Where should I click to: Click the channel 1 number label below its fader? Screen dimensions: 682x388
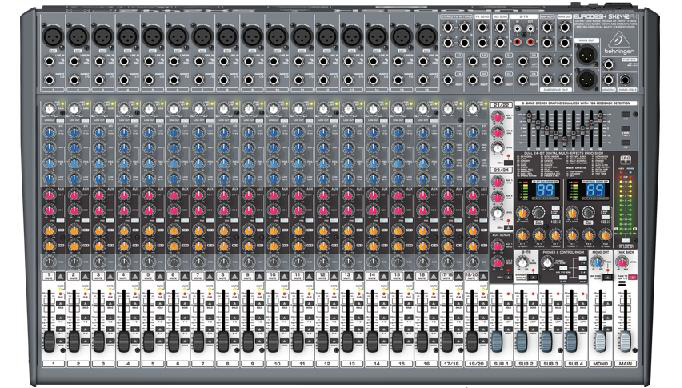pyautogui.click(x=53, y=363)
